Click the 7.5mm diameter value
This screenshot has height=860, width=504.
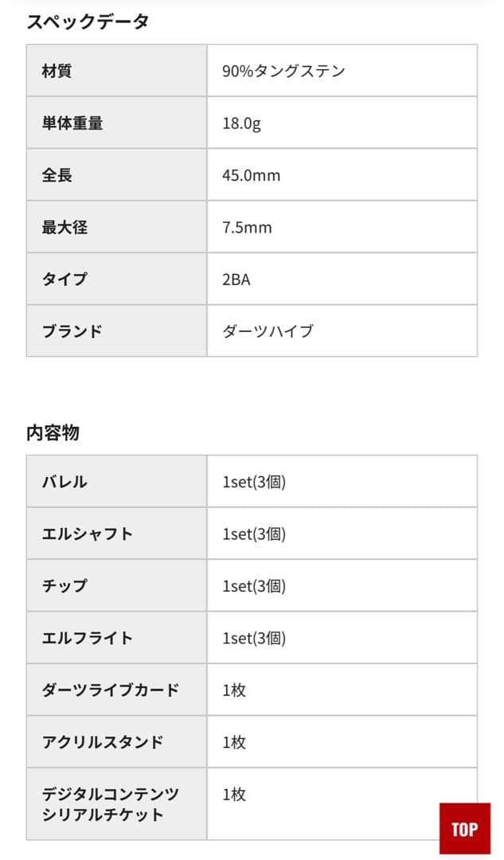pyautogui.click(x=245, y=227)
